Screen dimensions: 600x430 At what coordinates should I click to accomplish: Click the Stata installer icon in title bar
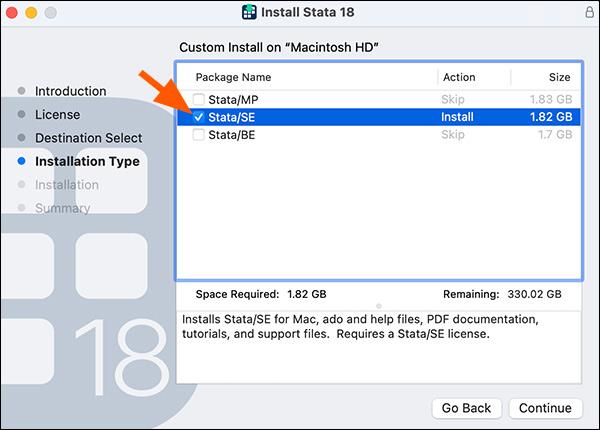coord(250,12)
